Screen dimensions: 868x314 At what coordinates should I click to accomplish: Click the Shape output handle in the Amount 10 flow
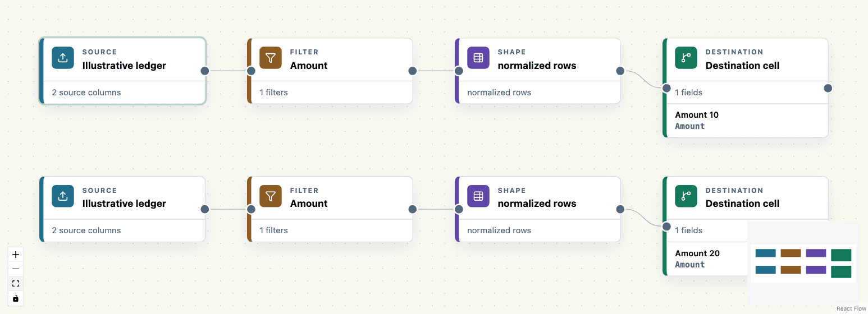(x=620, y=71)
